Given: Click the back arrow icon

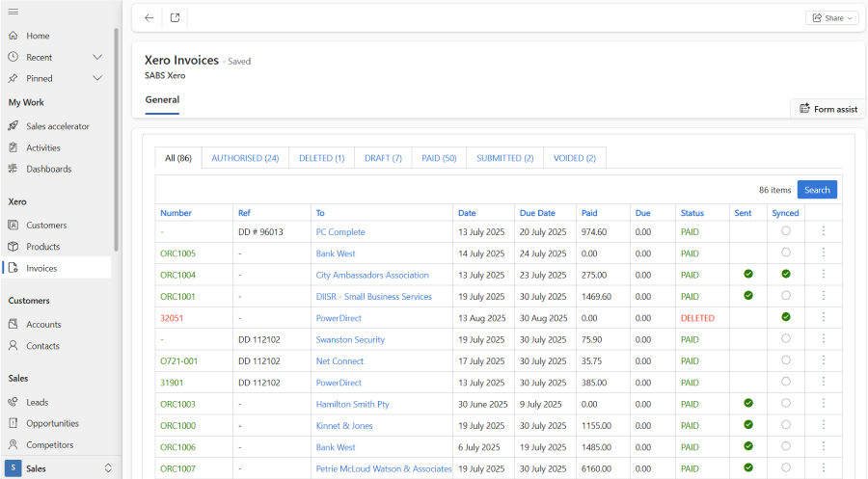Looking at the screenshot, I should (149, 17).
